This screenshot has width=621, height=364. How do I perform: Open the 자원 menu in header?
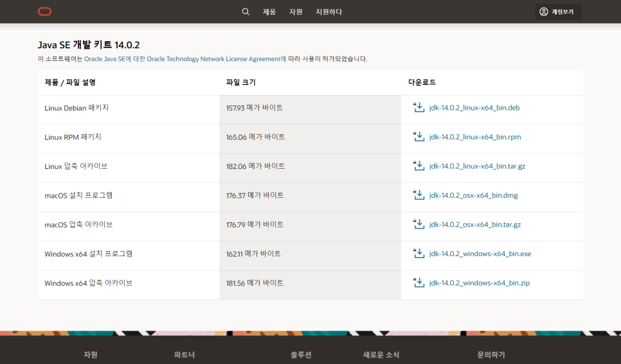point(296,12)
